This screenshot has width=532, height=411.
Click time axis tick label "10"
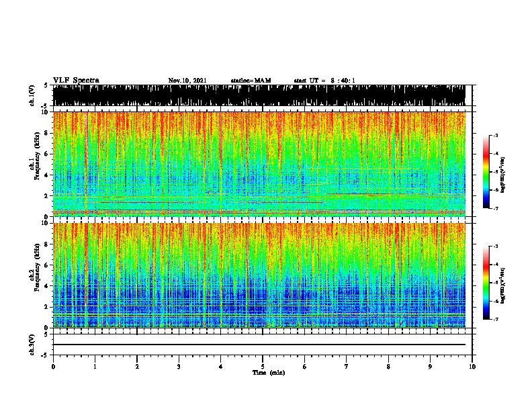click(472, 367)
